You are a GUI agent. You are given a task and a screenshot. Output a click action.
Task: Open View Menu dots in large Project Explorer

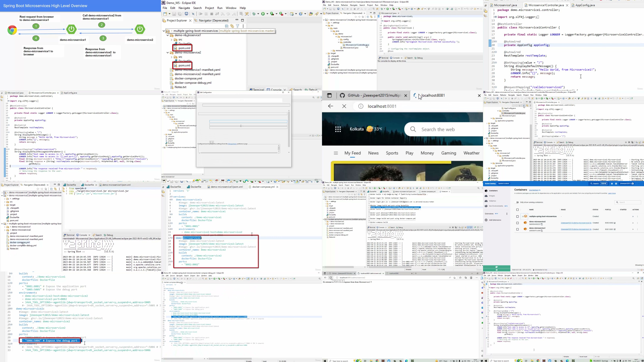pos(243,26)
